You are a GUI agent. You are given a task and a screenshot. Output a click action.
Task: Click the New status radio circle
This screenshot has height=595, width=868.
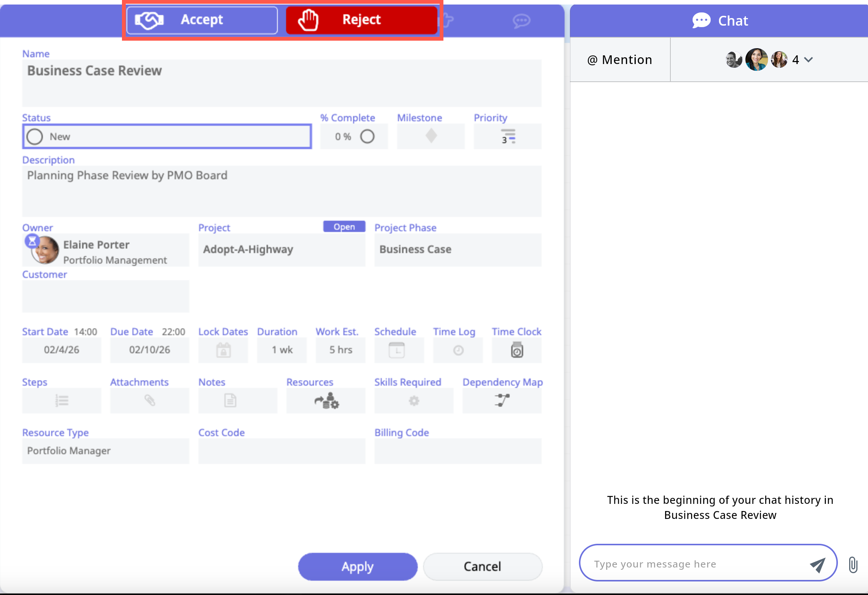(x=35, y=137)
